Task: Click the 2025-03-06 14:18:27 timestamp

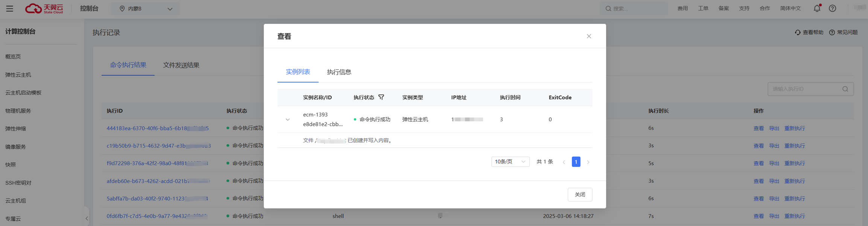Action: [x=568, y=216]
